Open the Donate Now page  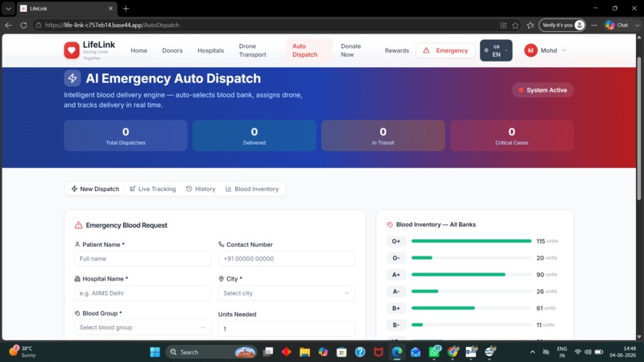pyautogui.click(x=351, y=50)
